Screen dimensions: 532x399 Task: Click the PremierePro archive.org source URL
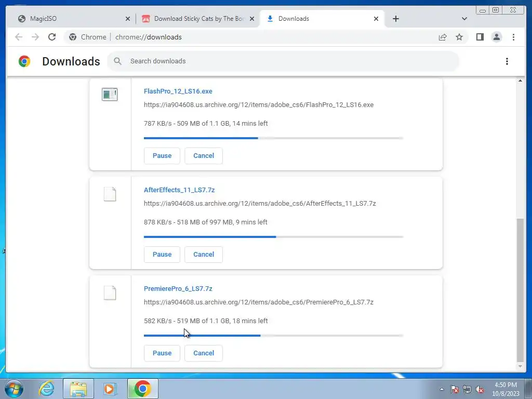click(259, 302)
